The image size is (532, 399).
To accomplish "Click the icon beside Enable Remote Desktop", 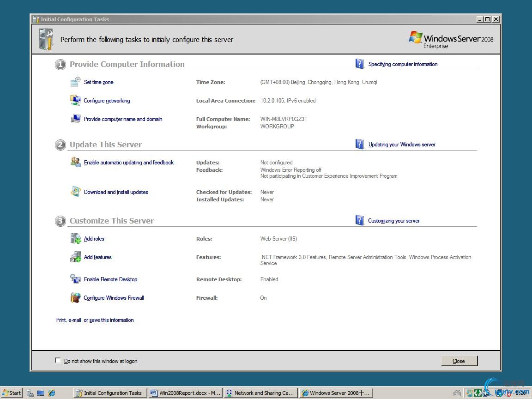I will click(x=75, y=279).
